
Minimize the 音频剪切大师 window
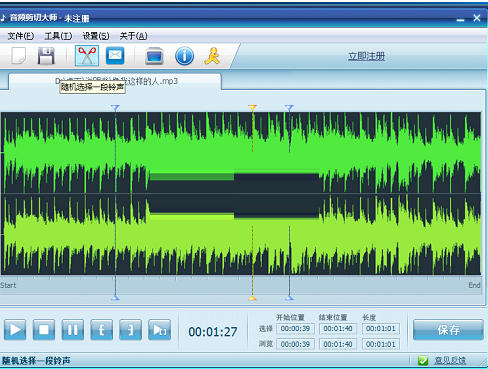tap(460, 19)
